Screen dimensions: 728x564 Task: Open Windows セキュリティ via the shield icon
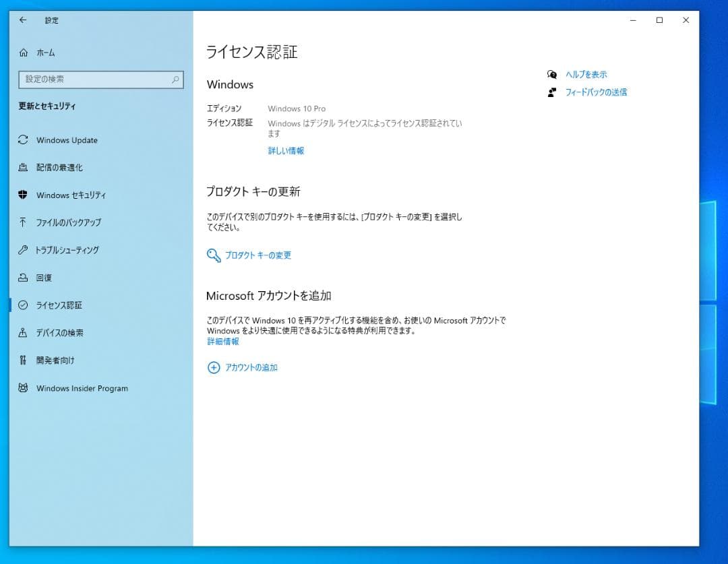pos(22,195)
